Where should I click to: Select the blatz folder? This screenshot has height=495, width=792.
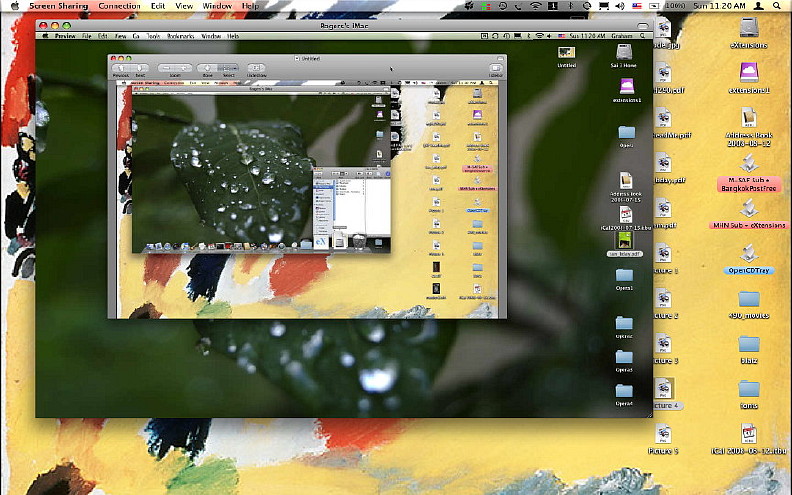point(749,344)
